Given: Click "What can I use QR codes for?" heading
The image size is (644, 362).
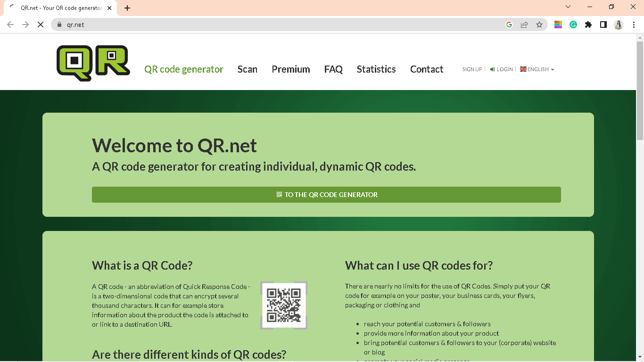Looking at the screenshot, I should click(419, 265).
